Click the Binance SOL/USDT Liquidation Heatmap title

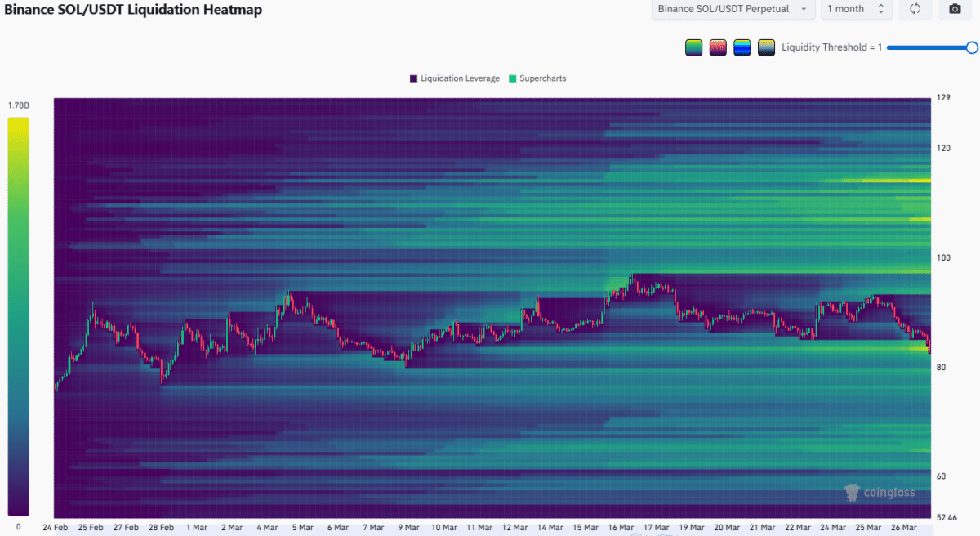[134, 9]
